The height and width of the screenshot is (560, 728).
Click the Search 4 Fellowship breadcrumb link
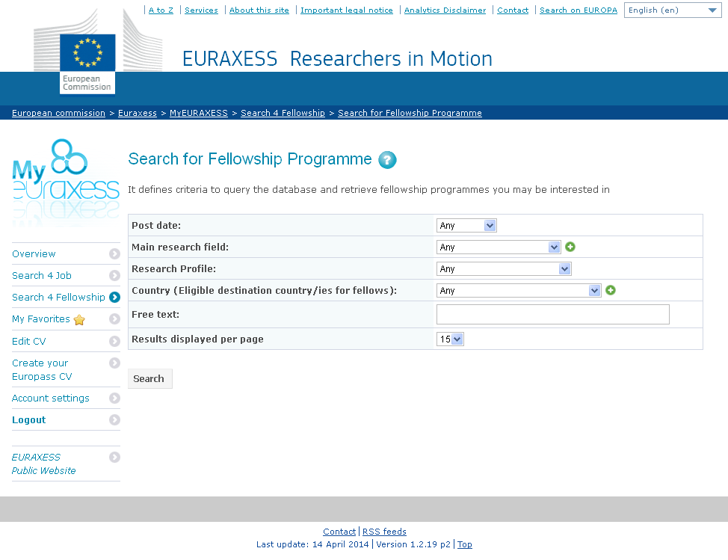click(x=283, y=113)
